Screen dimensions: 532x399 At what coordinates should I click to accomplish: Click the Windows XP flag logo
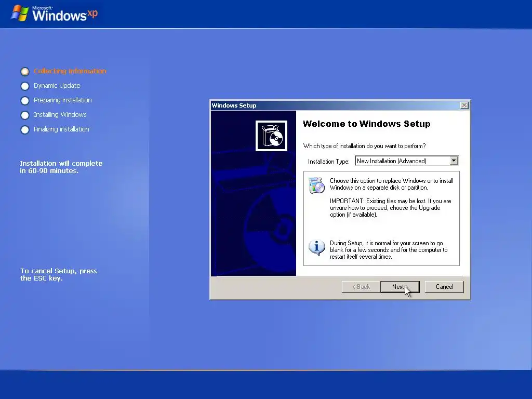(x=19, y=14)
